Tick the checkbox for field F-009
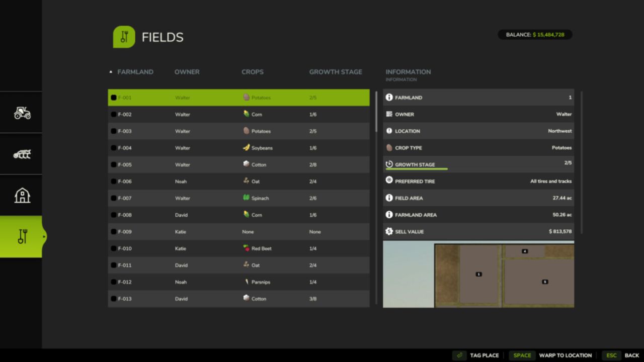 point(113,231)
